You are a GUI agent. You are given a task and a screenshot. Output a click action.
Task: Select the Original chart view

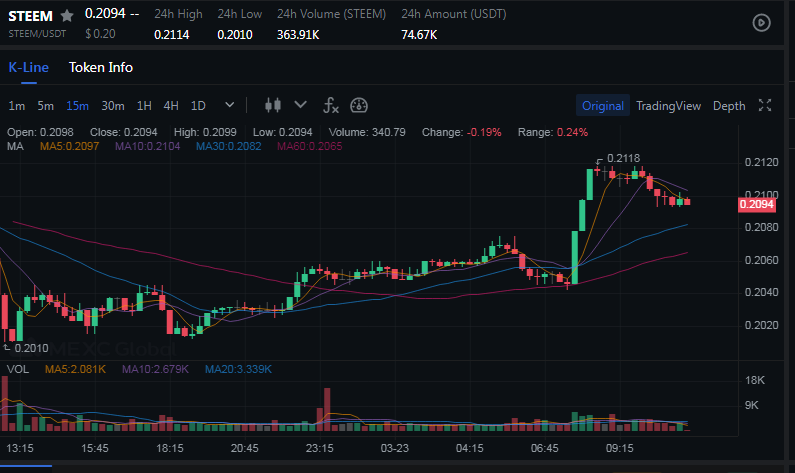click(603, 105)
